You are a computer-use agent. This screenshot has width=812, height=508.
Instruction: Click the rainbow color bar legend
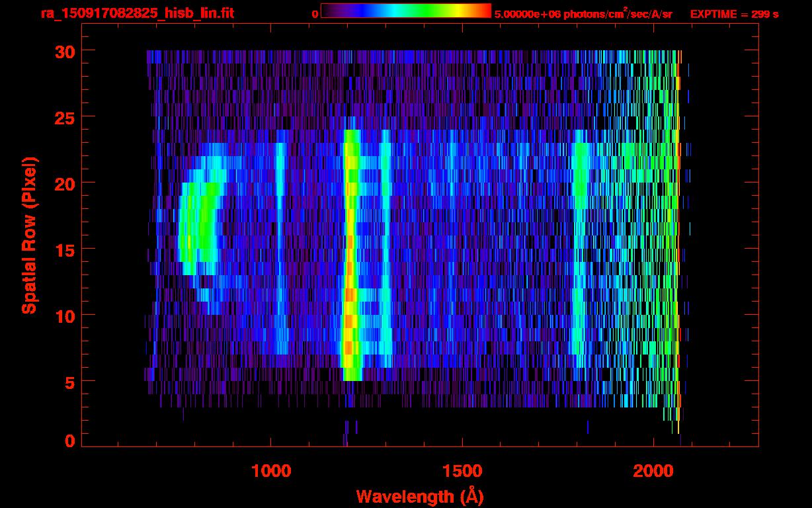[406, 11]
